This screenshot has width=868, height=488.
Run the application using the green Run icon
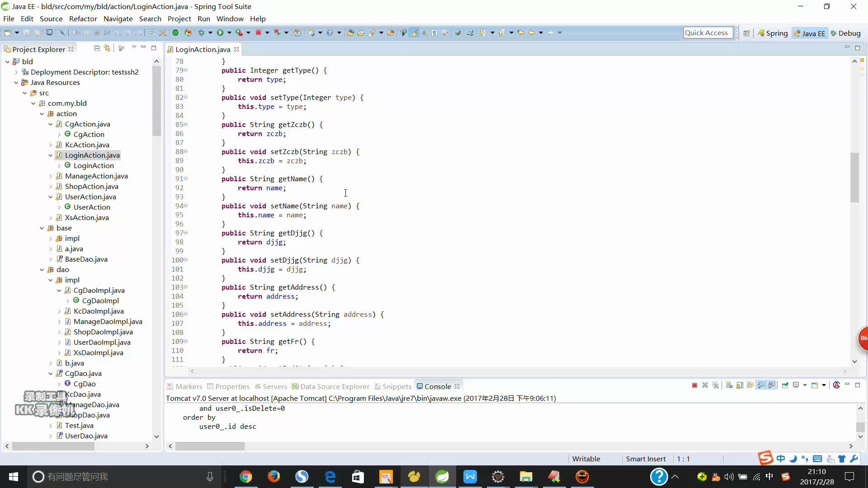pos(220,33)
